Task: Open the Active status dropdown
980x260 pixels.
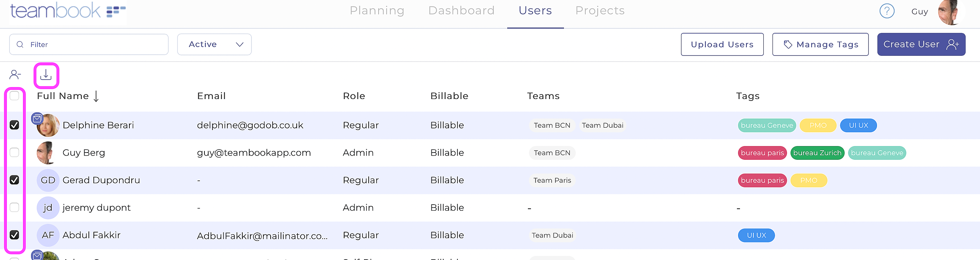Action: pos(214,44)
